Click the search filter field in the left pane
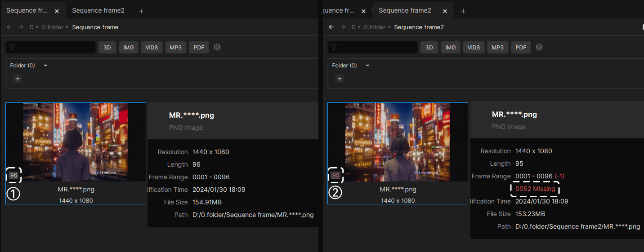The width and height of the screenshot is (644, 252). (x=50, y=47)
